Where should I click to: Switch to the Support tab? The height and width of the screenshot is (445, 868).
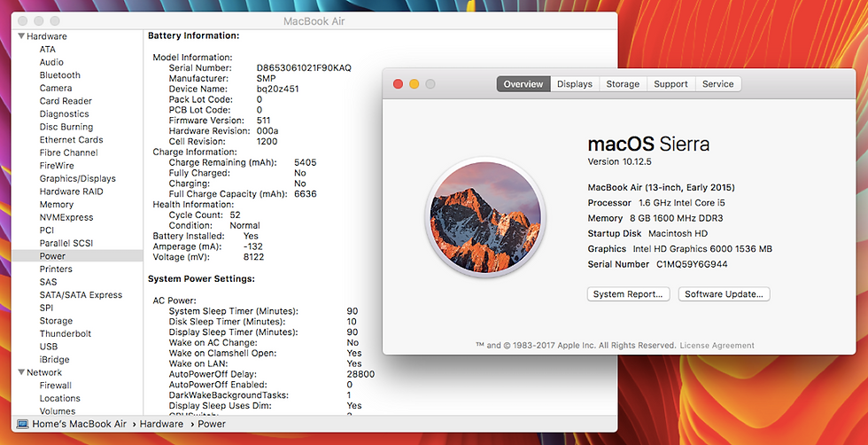coord(671,84)
